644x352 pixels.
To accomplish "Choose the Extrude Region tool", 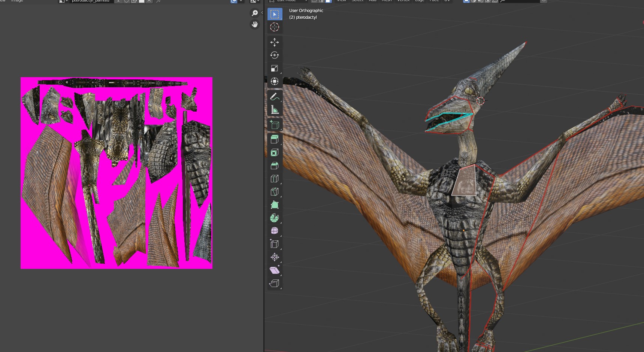I will 275,139.
